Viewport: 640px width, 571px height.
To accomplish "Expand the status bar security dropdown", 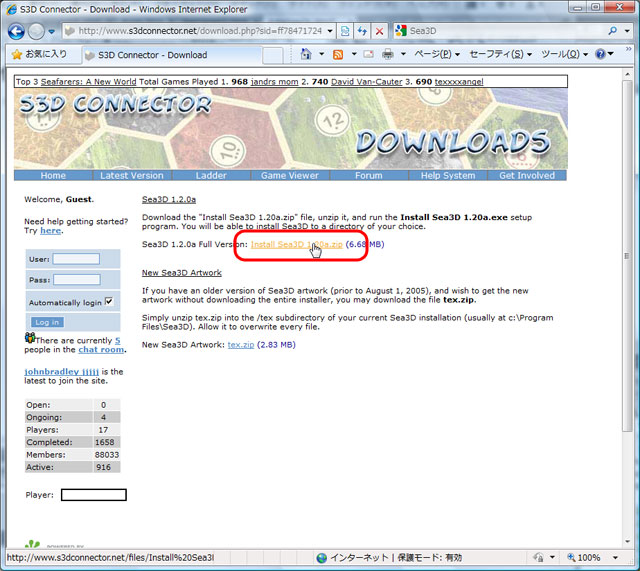I will tap(552, 558).
